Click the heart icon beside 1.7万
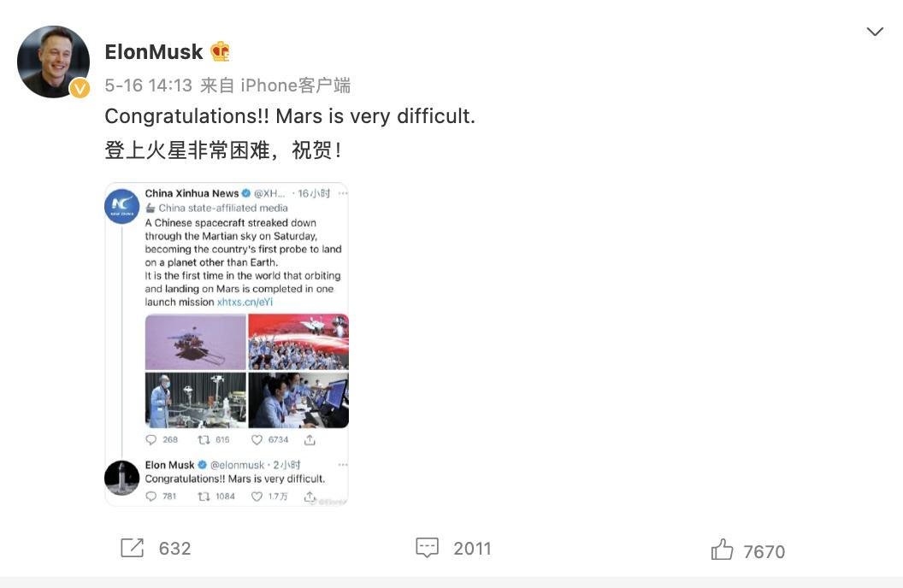The width and height of the screenshot is (903, 588). point(257,497)
